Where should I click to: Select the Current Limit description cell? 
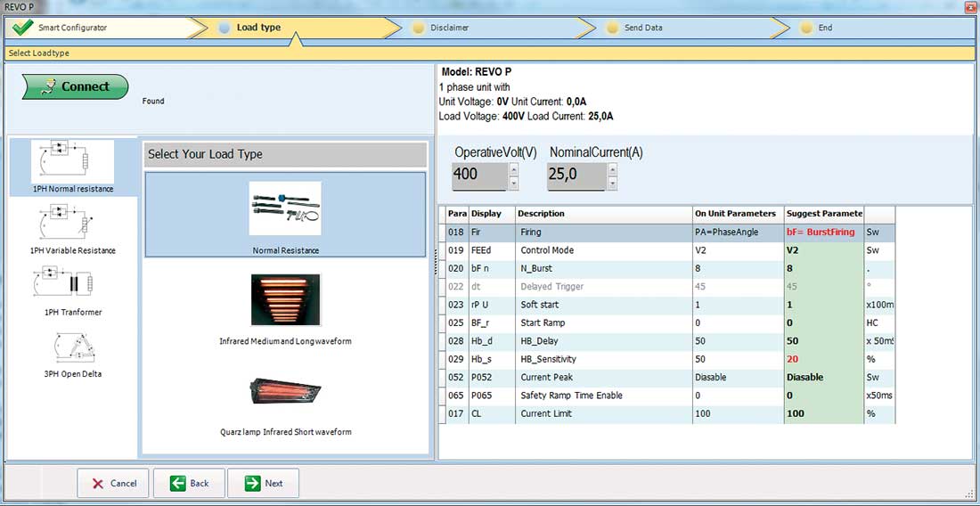(x=604, y=413)
